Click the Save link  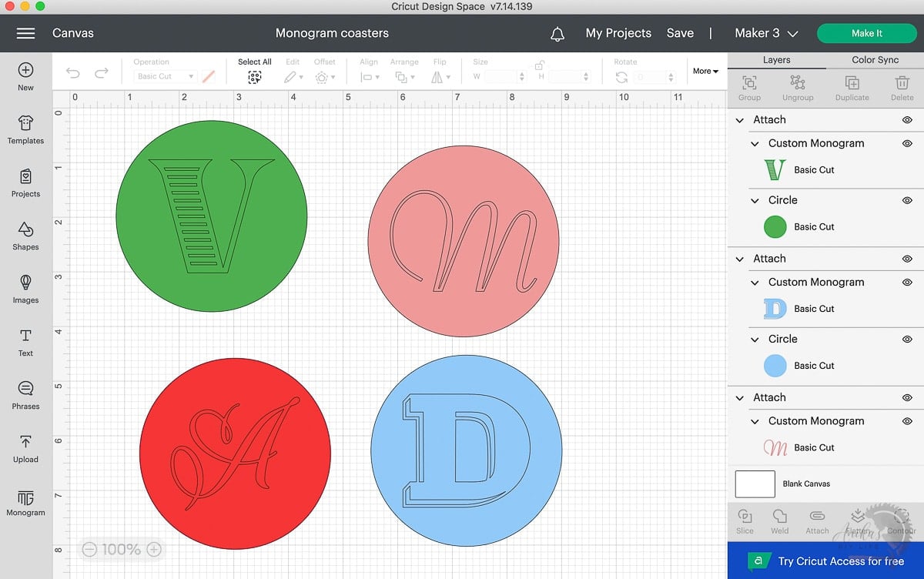click(680, 33)
